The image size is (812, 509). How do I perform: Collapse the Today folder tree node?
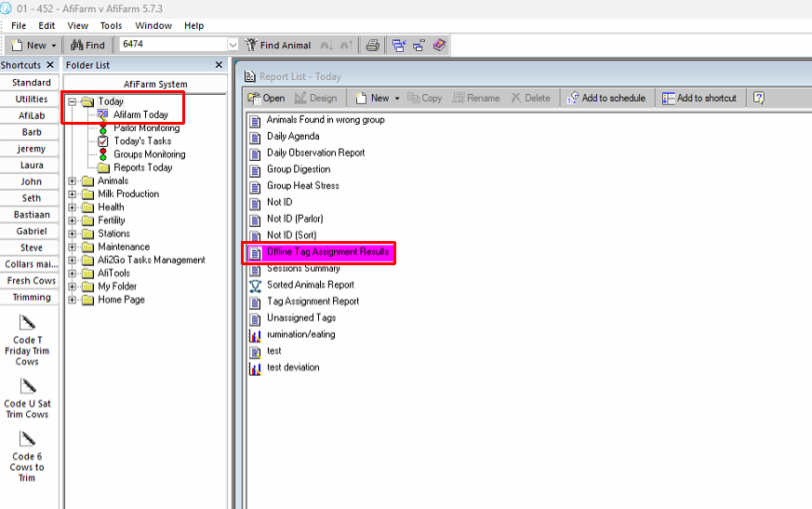73,101
